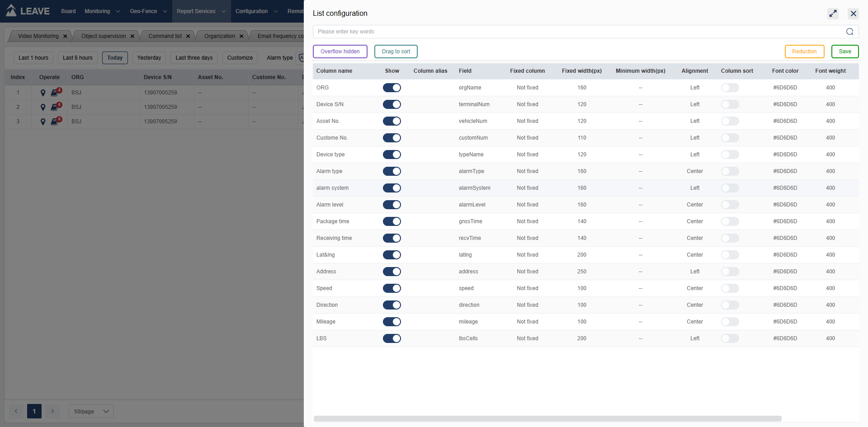Image resolution: width=868 pixels, height=427 pixels.
Task: Toggle Column sort for Speed row
Action: pos(730,288)
